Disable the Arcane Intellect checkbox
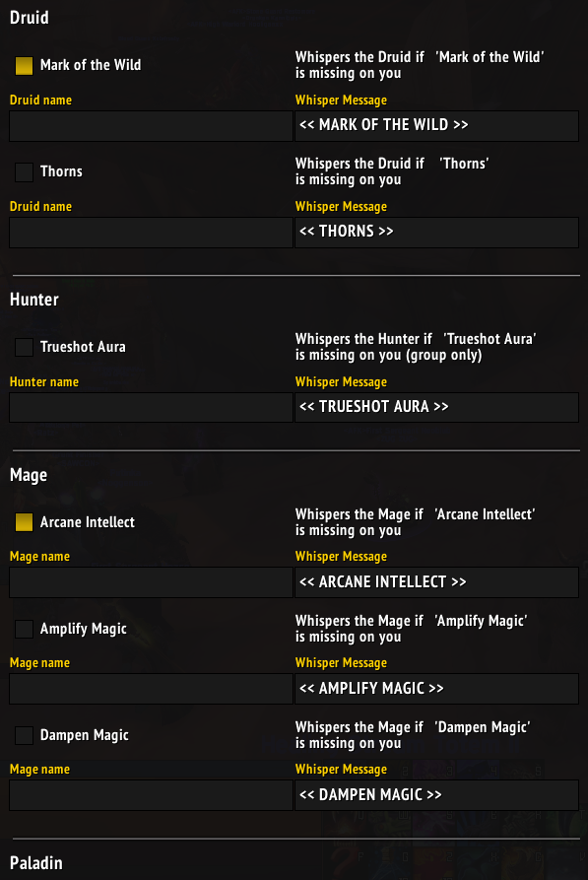Image resolution: width=588 pixels, height=880 pixels. pos(24,522)
